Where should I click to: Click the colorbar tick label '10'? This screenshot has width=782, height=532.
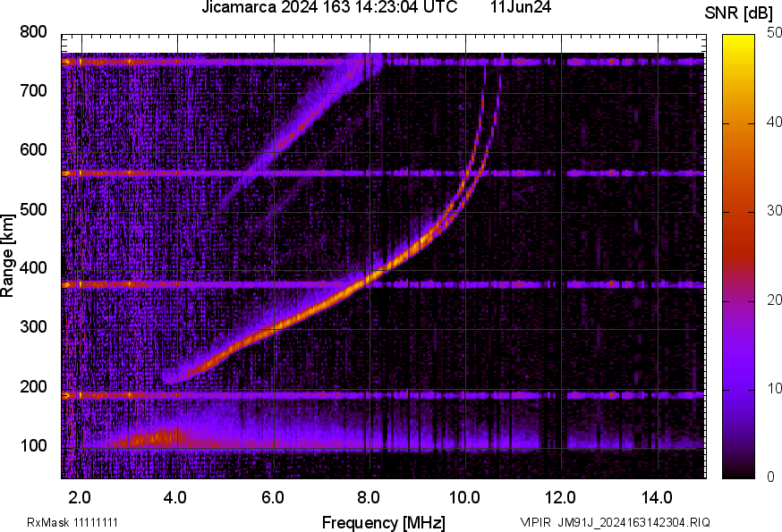[774, 388]
